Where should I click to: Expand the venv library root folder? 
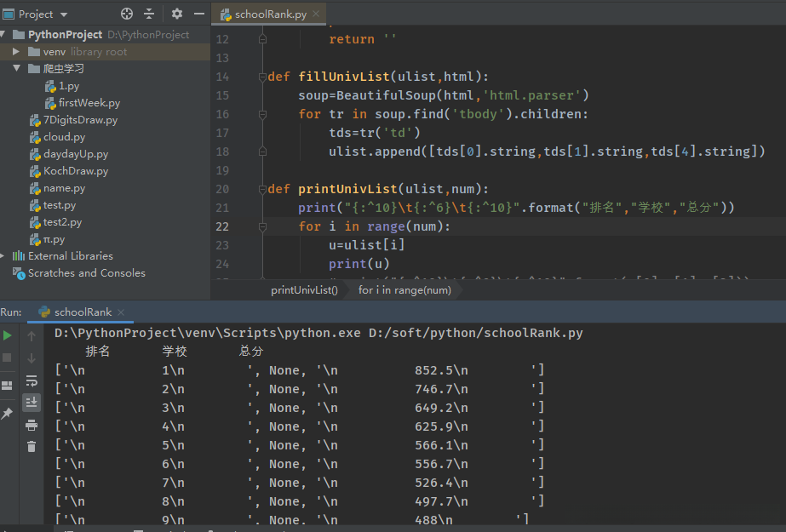[x=16, y=52]
